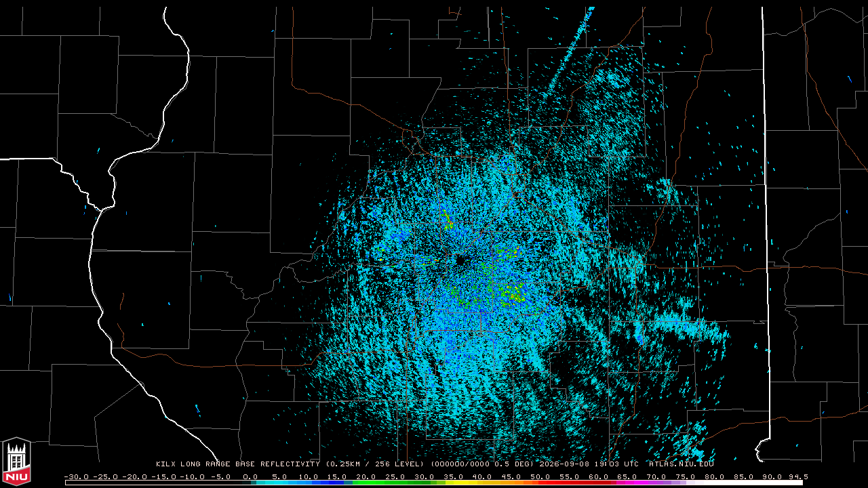The width and height of the screenshot is (868, 488).
Task: Click the 19:03 UTC timestamp
Action: click(x=615, y=464)
